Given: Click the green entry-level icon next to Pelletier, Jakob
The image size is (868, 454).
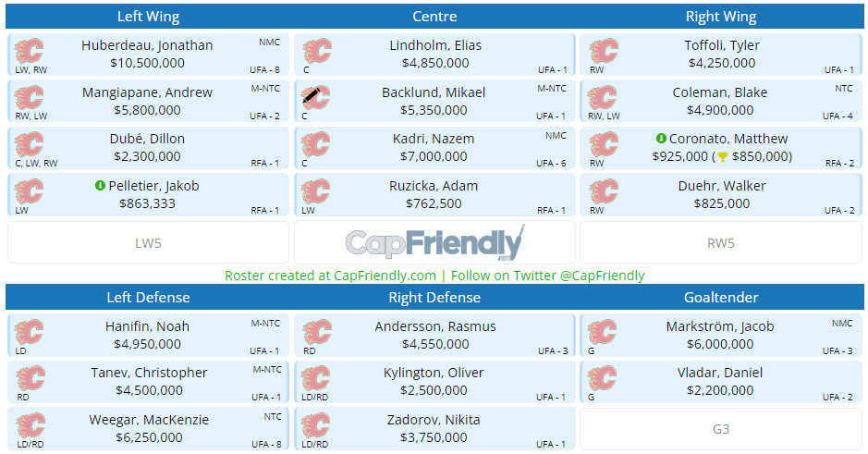Looking at the screenshot, I should (100, 186).
